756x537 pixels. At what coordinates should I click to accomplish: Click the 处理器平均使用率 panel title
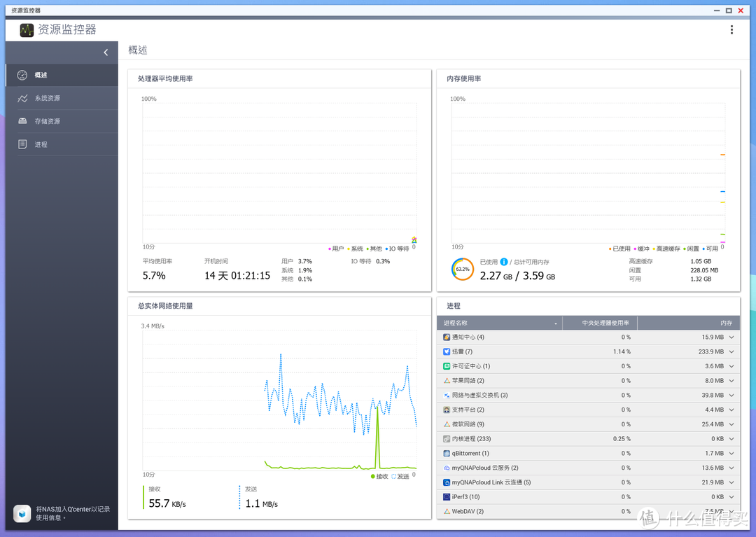[165, 78]
